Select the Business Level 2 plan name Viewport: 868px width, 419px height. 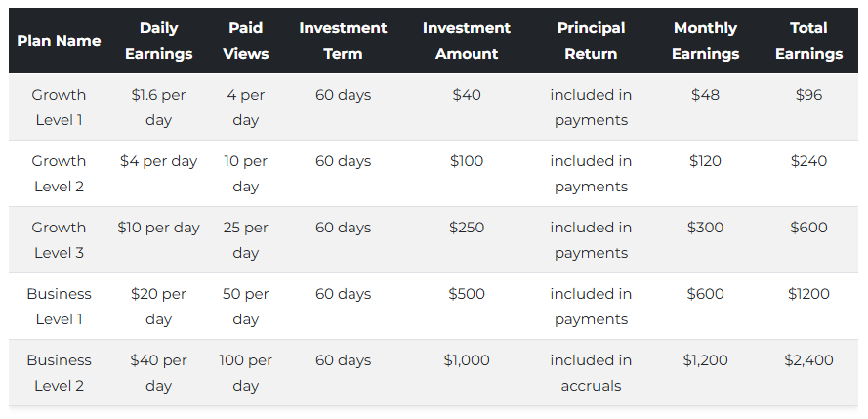[59, 373]
